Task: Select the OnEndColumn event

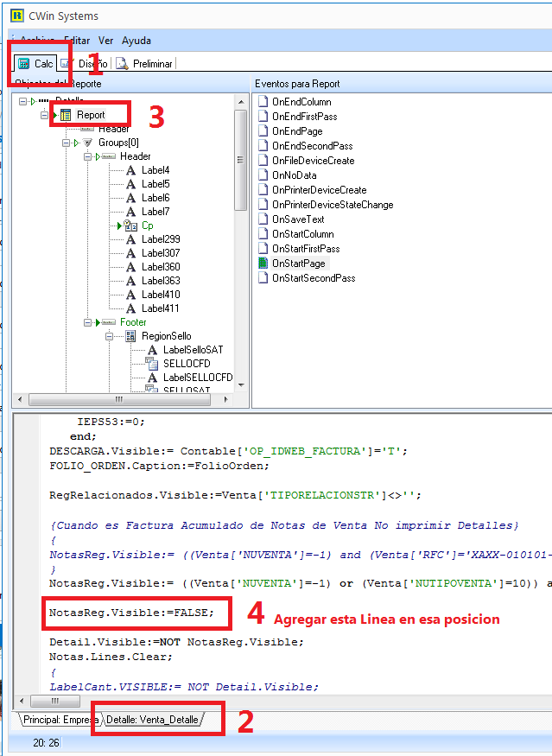Action: click(301, 102)
